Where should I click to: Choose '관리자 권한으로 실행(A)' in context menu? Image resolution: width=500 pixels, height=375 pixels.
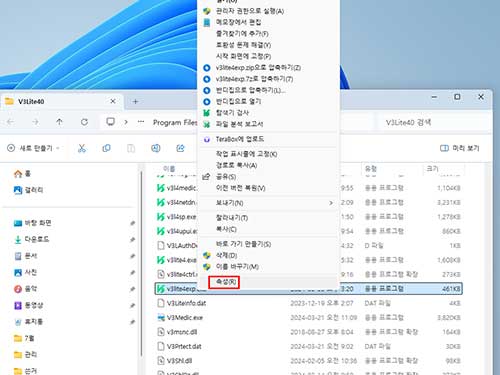click(250, 11)
